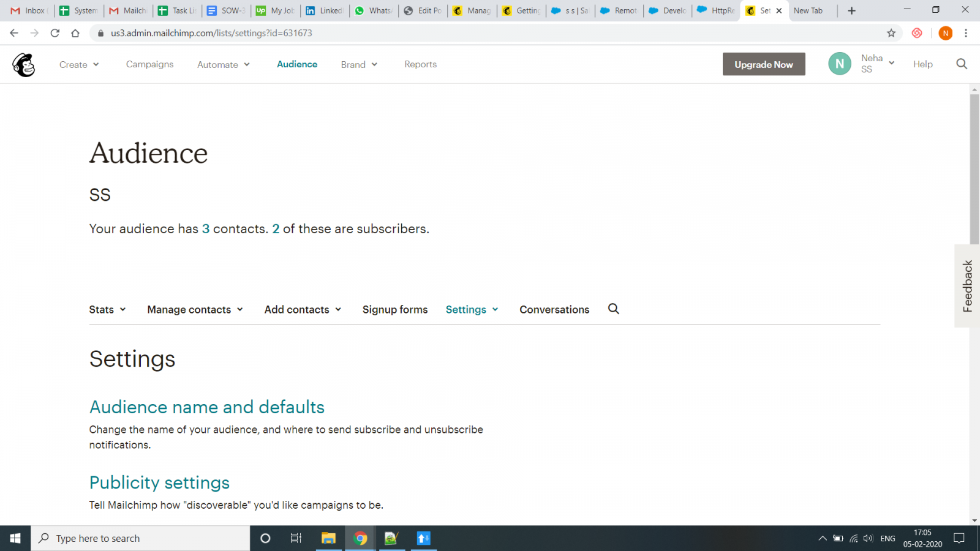Click the padlock site-security icon
980x551 pixels.
click(x=100, y=33)
